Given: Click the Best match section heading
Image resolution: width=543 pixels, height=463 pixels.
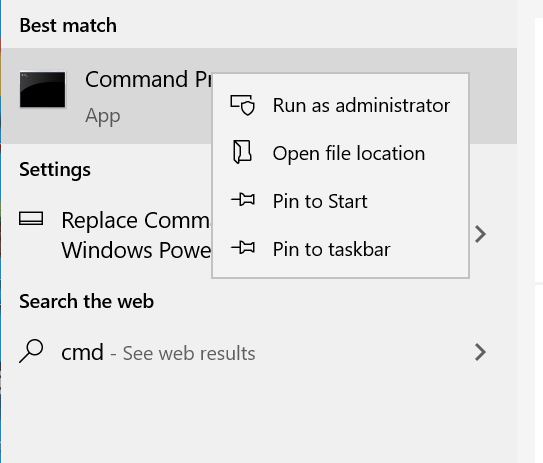Looking at the screenshot, I should click(68, 25).
